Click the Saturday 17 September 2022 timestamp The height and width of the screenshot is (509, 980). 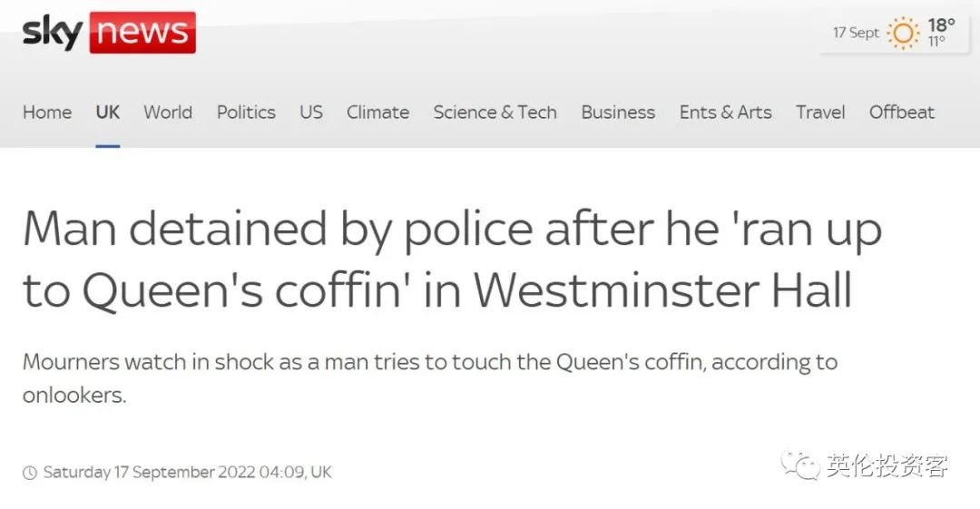(x=187, y=472)
